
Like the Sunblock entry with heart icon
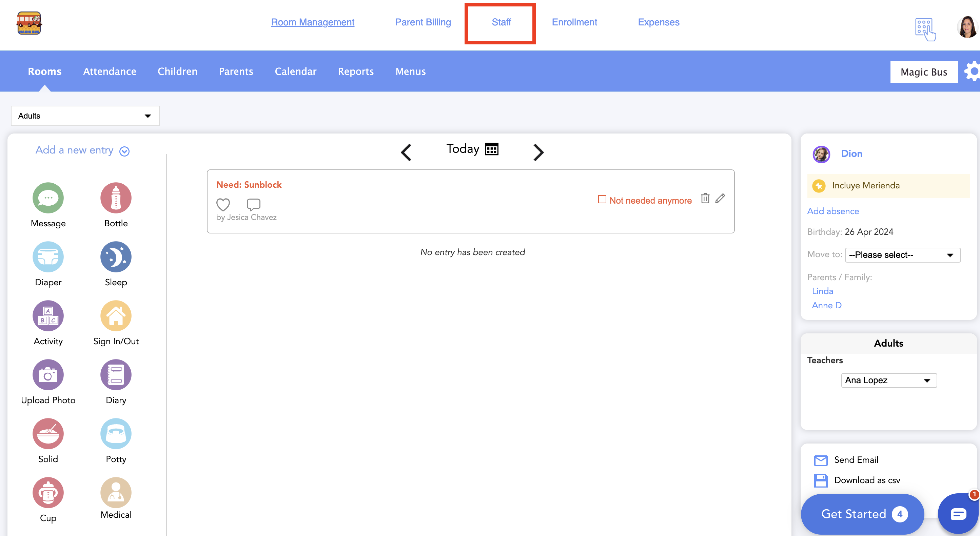click(x=223, y=205)
